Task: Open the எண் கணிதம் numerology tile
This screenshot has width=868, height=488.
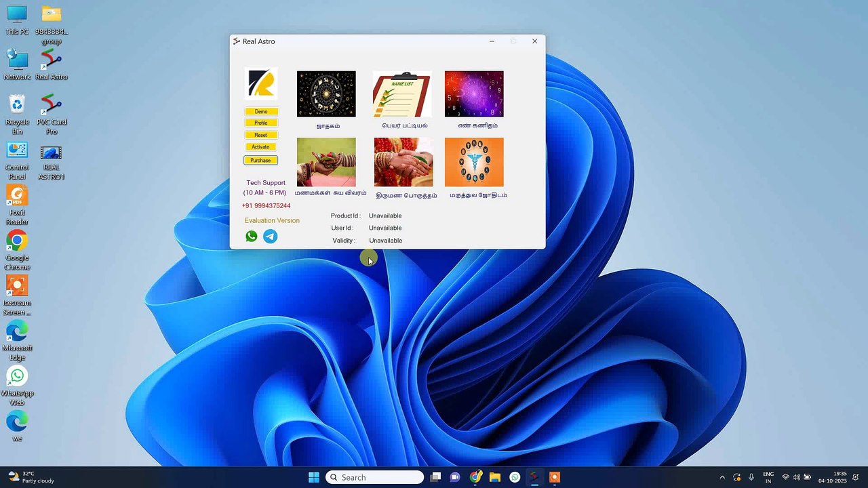Action: 474,94
